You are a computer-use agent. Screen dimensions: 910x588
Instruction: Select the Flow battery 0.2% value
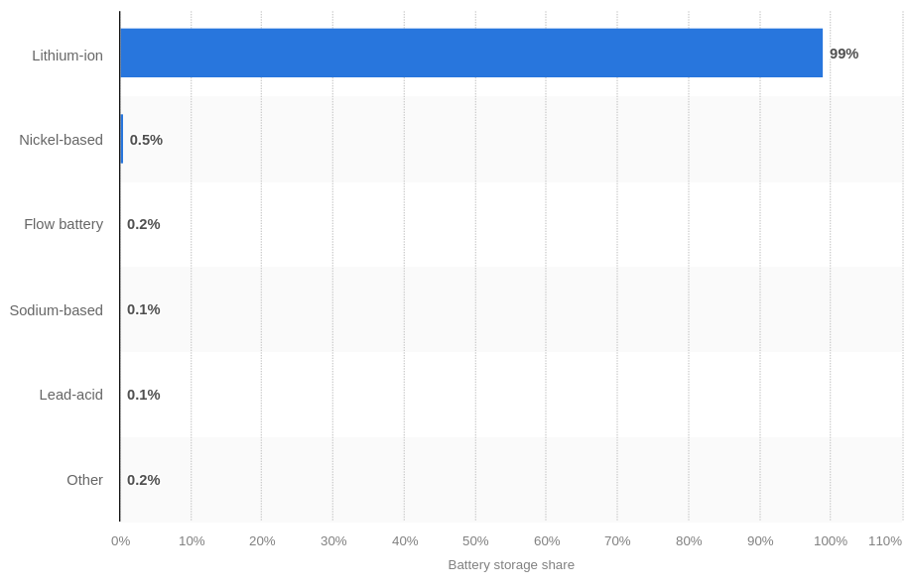click(143, 224)
